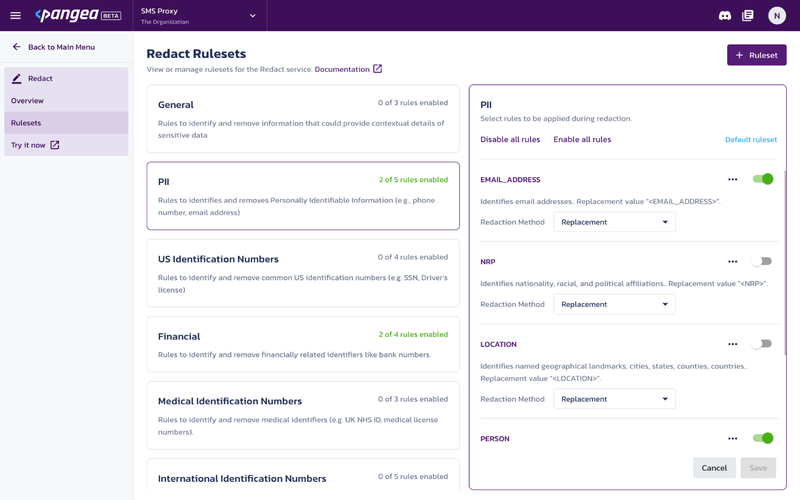Open the user profile avatar
Screen dimensions: 800x500
(x=777, y=16)
